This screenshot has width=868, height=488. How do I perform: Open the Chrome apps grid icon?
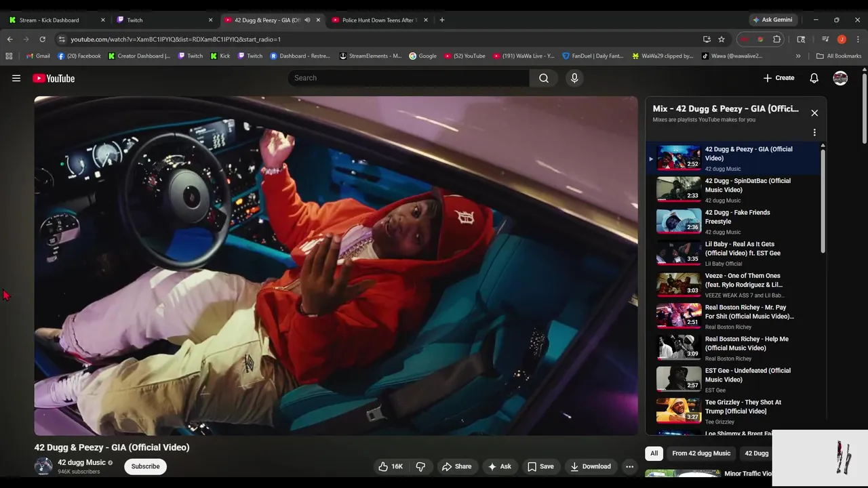(9, 56)
